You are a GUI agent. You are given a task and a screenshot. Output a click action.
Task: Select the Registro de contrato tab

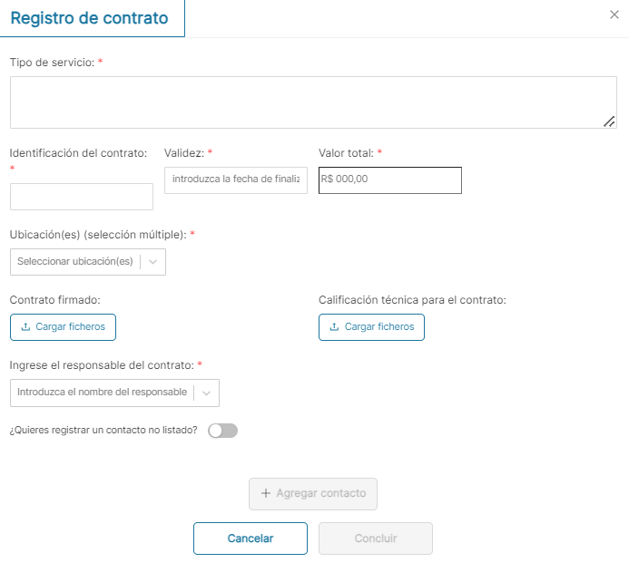pyautogui.click(x=90, y=18)
